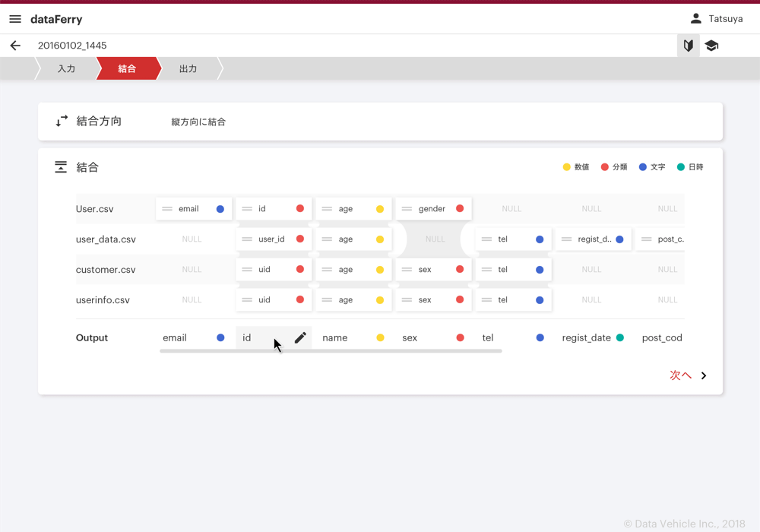760x532 pixels.
Task: Click the merge section align icon
Action: (61, 167)
